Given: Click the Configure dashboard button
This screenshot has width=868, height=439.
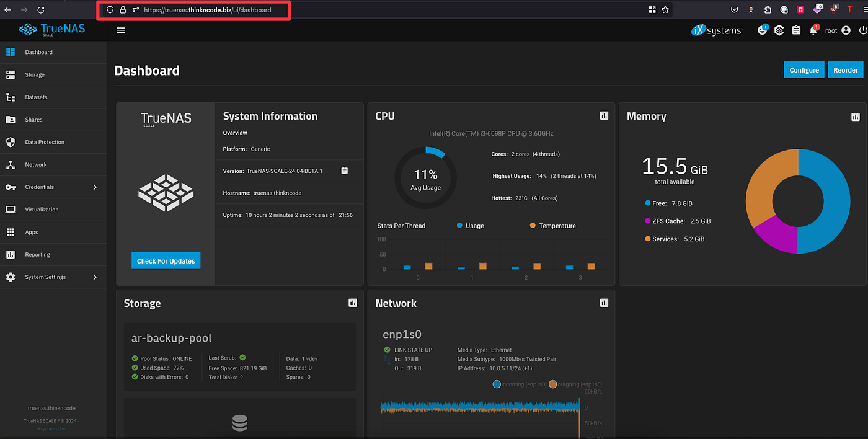Looking at the screenshot, I should coord(804,70).
